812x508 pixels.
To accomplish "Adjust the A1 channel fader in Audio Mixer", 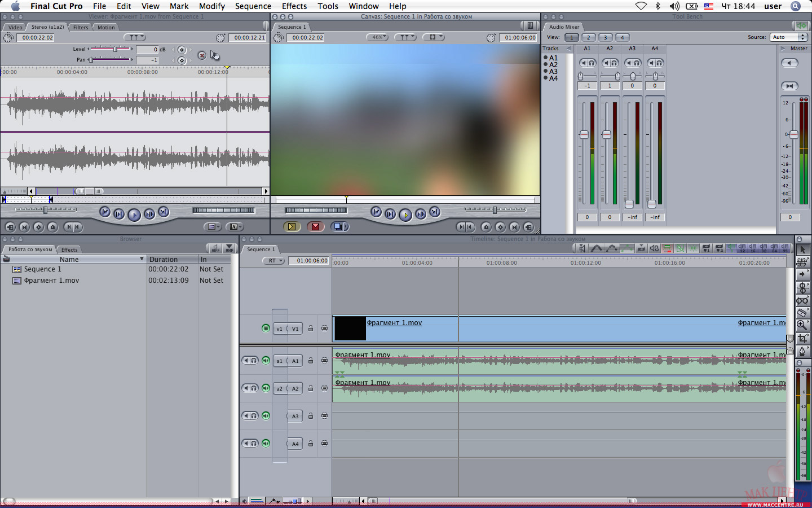I will click(x=584, y=134).
